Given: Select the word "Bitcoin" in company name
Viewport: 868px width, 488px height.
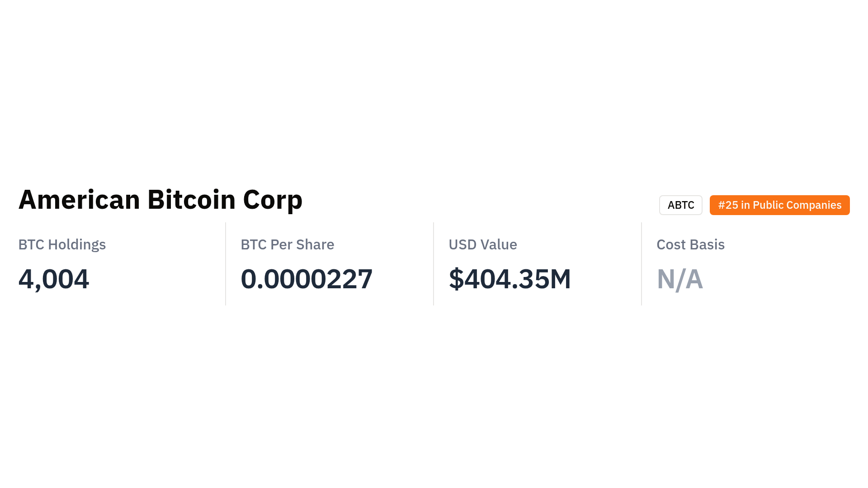Looking at the screenshot, I should [191, 200].
